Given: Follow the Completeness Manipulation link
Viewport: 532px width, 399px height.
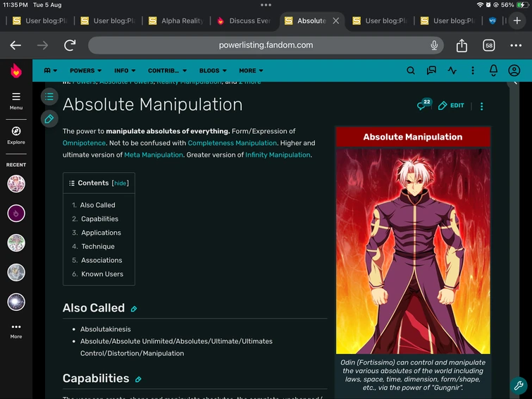Looking at the screenshot, I should (232, 143).
